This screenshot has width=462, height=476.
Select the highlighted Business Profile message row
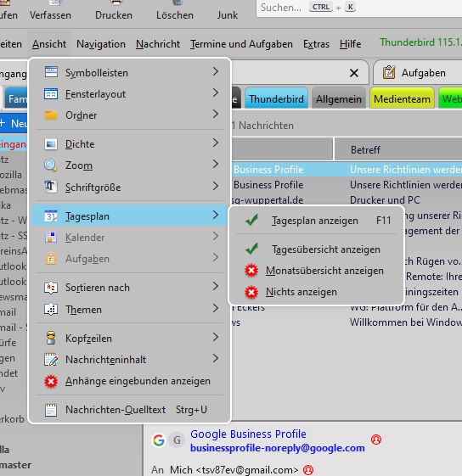coord(346,170)
